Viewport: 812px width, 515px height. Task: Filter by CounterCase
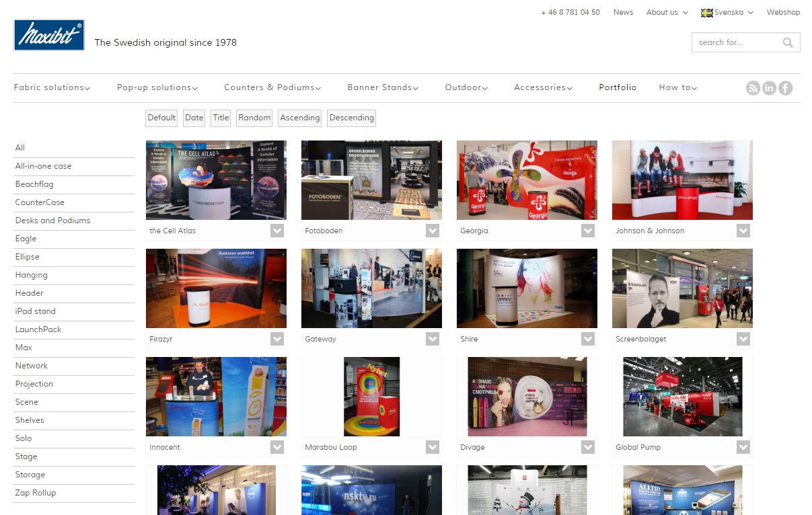pyautogui.click(x=74, y=202)
